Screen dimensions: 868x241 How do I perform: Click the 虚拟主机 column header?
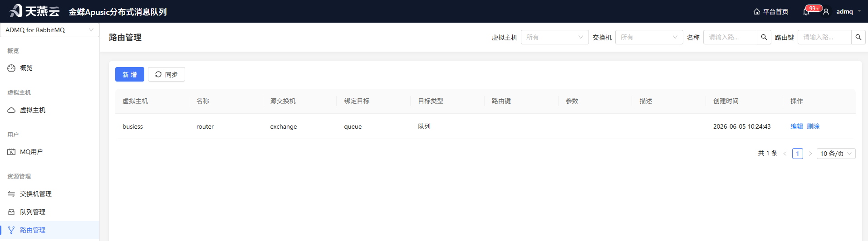point(135,101)
